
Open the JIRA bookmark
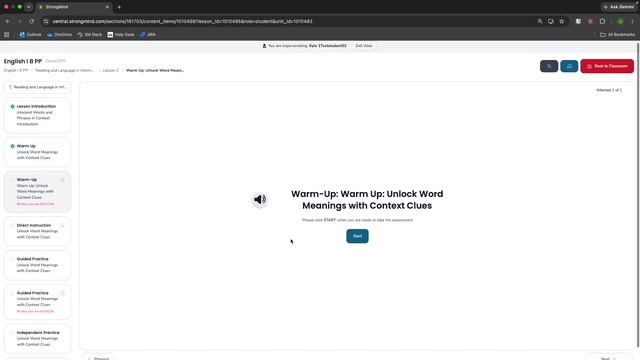pyautogui.click(x=148, y=35)
